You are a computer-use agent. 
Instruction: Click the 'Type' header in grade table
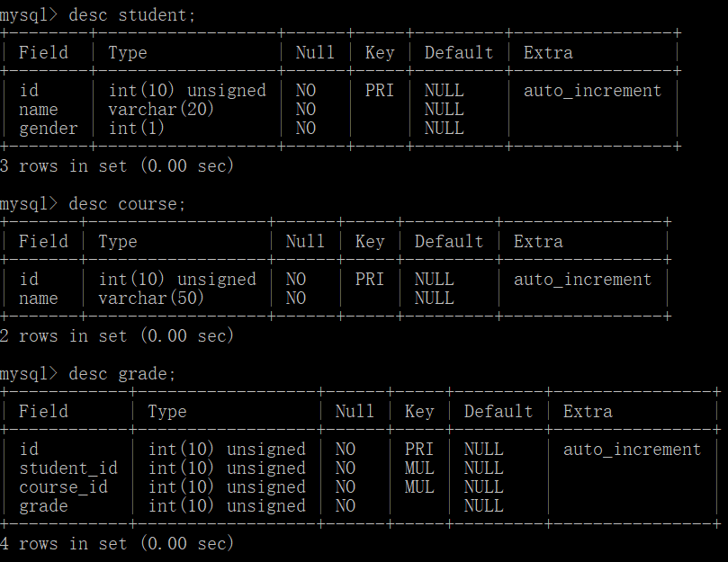pos(167,412)
